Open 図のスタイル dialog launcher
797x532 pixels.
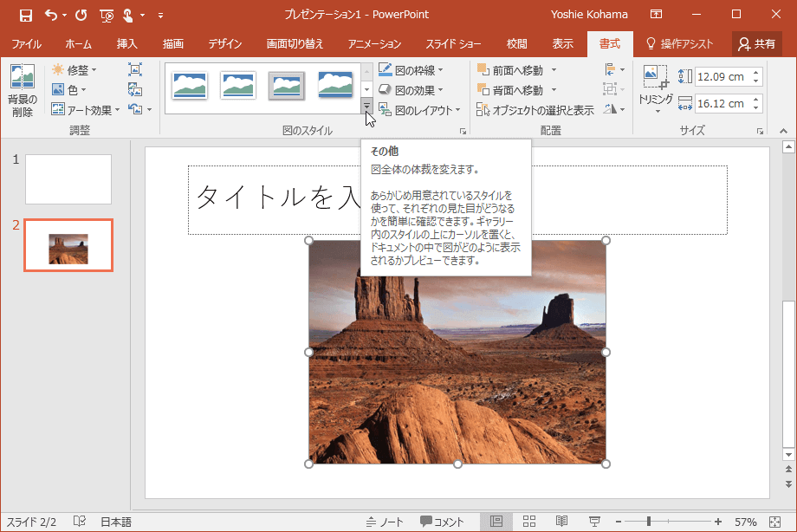(463, 131)
